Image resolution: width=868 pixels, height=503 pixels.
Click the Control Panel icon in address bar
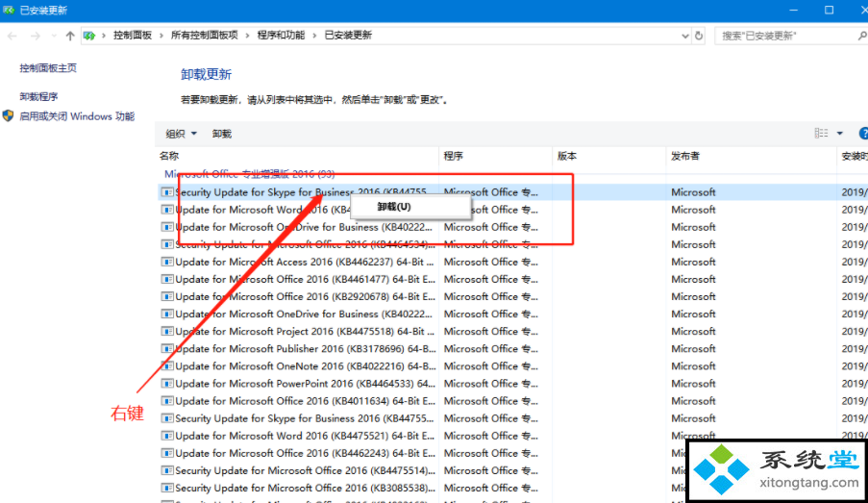pos(89,36)
